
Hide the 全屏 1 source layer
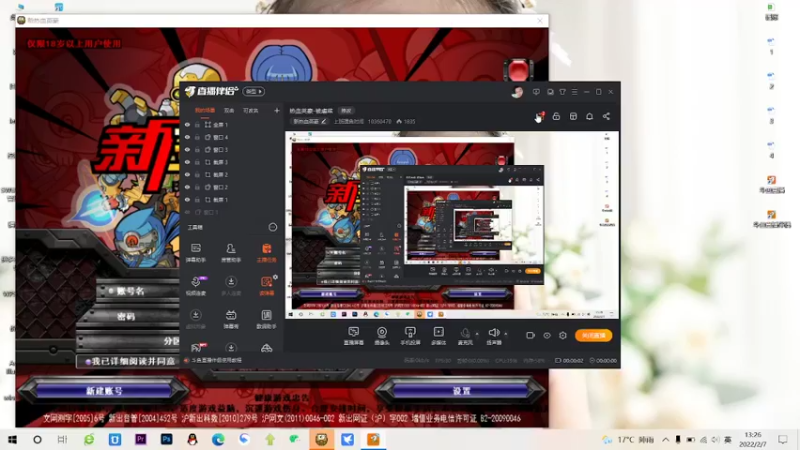tap(187, 124)
